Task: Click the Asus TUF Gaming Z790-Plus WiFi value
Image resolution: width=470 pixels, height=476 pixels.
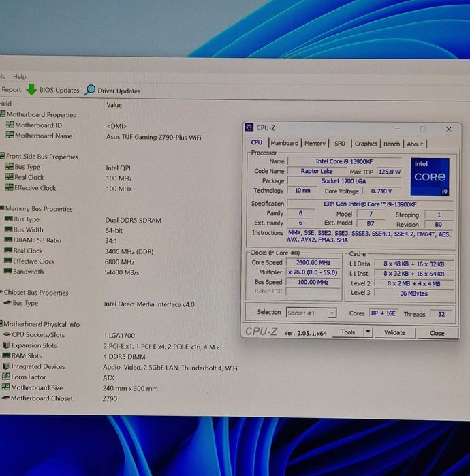Action: (x=154, y=137)
